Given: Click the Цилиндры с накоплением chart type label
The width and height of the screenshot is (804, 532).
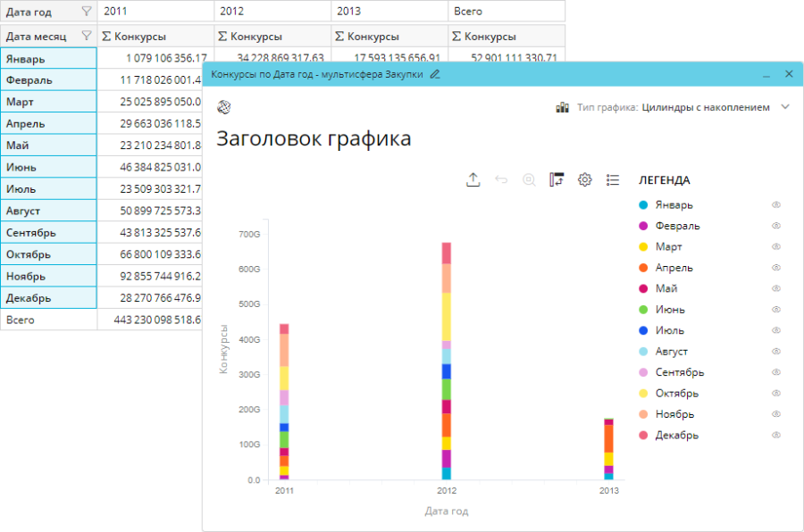Looking at the screenshot, I should [x=705, y=107].
